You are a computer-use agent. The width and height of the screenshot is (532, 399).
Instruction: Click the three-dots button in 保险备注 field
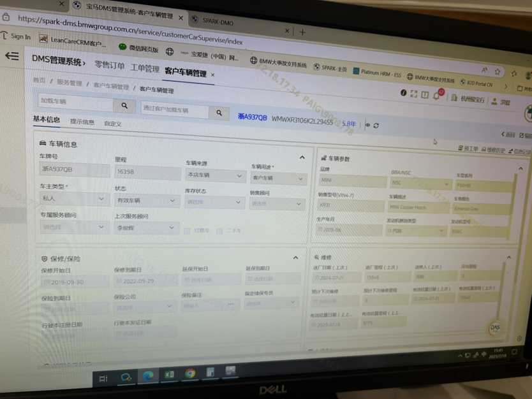pos(231,304)
